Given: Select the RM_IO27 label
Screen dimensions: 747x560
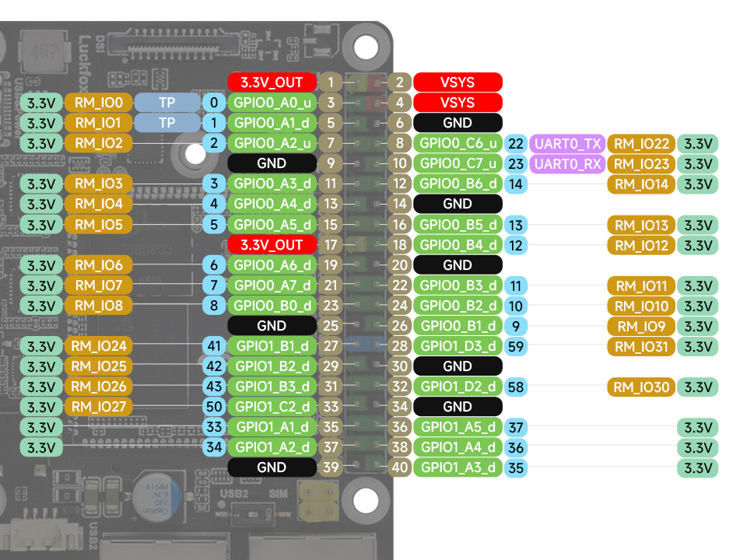Looking at the screenshot, I should [x=97, y=407].
